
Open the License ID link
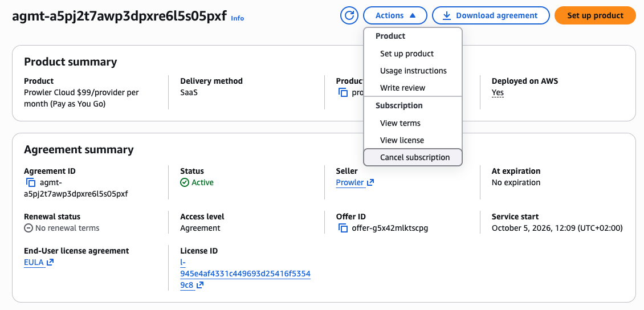(x=245, y=274)
